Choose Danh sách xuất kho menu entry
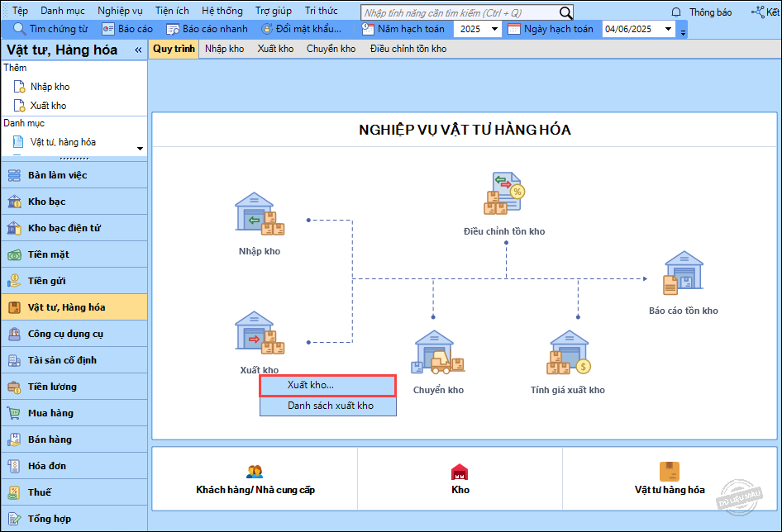782x532 pixels. pyautogui.click(x=327, y=406)
